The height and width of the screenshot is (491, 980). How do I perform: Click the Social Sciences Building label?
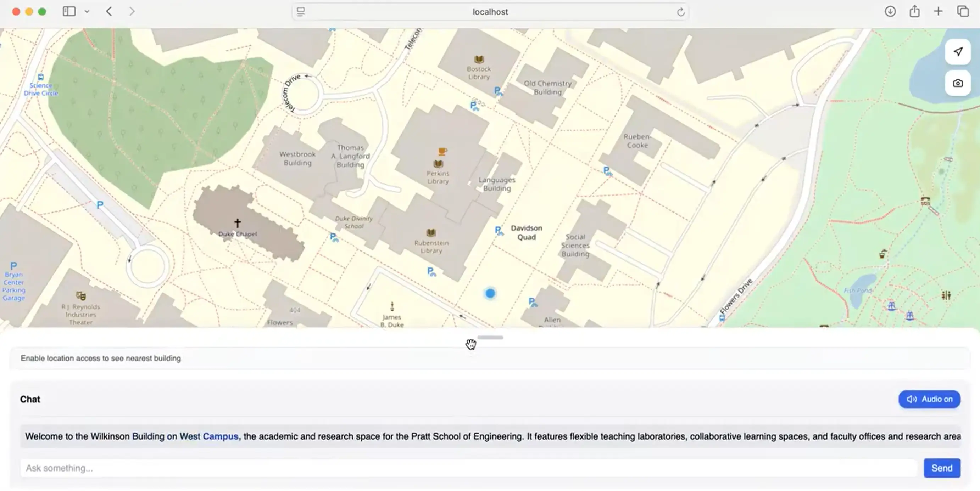click(x=575, y=245)
